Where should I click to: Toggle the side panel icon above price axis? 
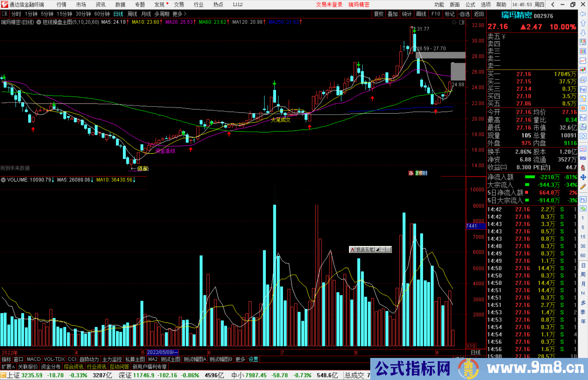(462, 22)
